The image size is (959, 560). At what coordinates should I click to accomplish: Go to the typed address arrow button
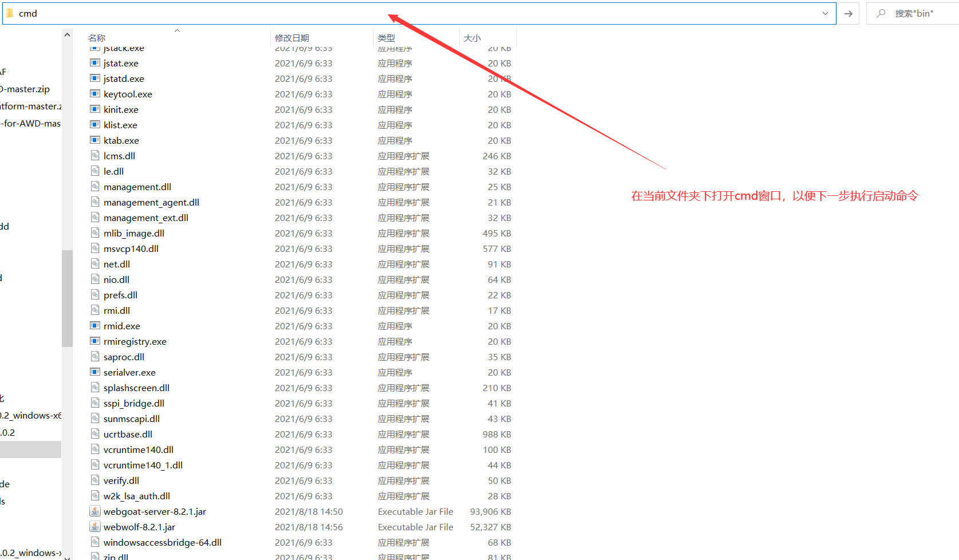(849, 13)
